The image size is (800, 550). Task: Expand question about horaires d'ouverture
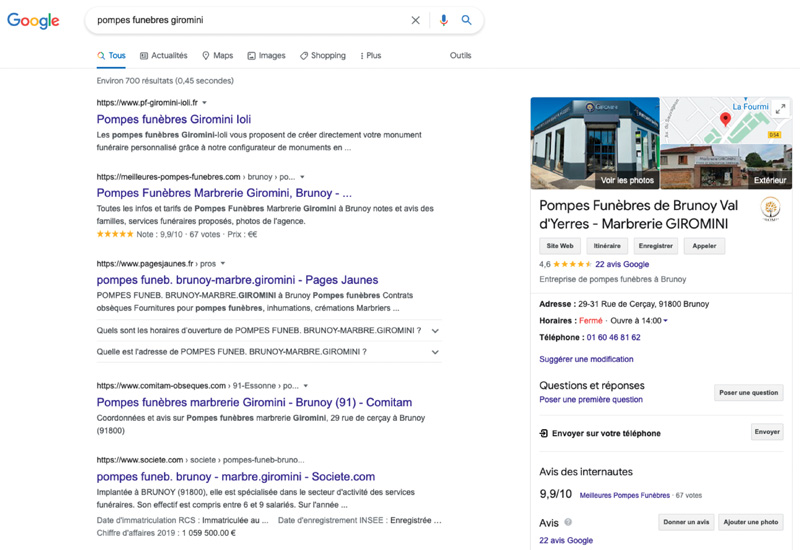pos(269,331)
